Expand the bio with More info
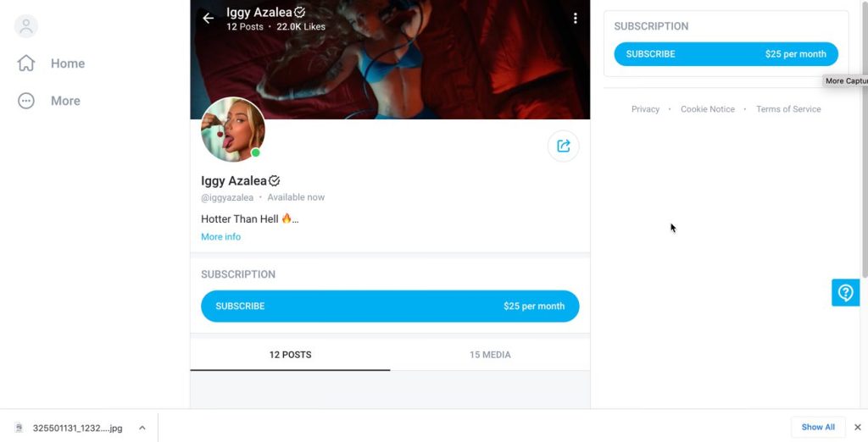 pos(220,237)
